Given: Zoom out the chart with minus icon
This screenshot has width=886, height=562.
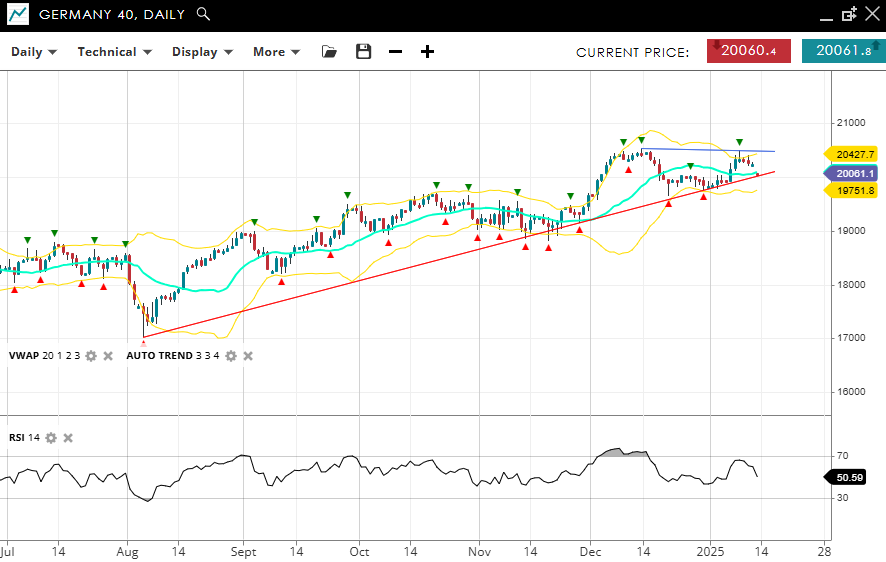Looking at the screenshot, I should click(395, 52).
